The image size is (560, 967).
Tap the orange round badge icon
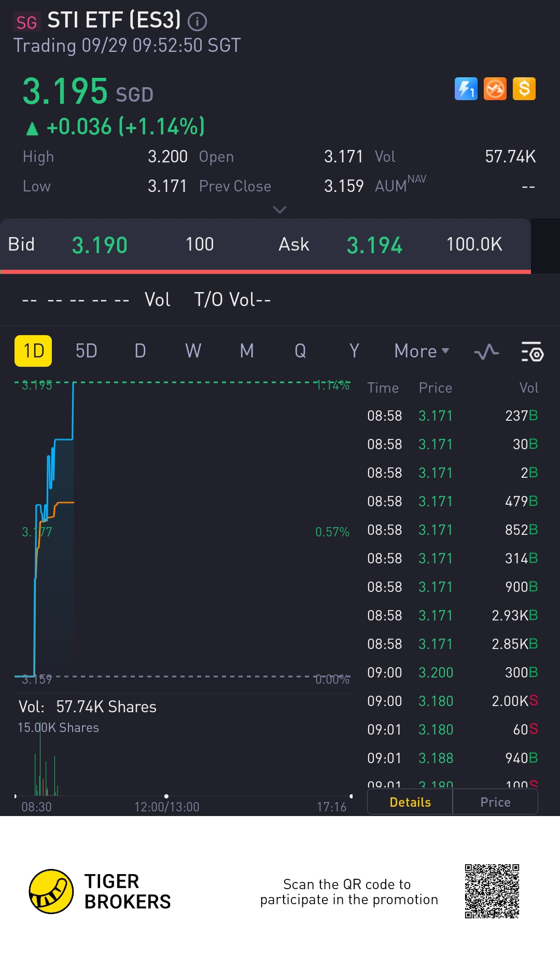495,89
